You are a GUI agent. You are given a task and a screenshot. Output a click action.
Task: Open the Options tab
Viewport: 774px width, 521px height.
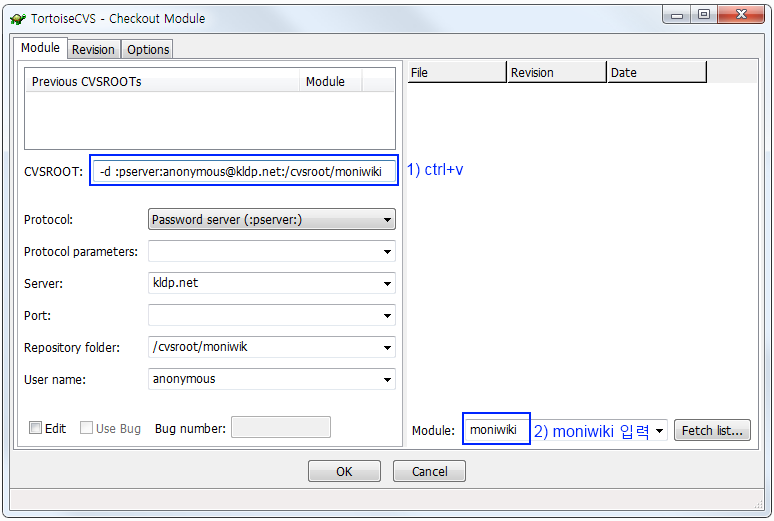point(148,49)
